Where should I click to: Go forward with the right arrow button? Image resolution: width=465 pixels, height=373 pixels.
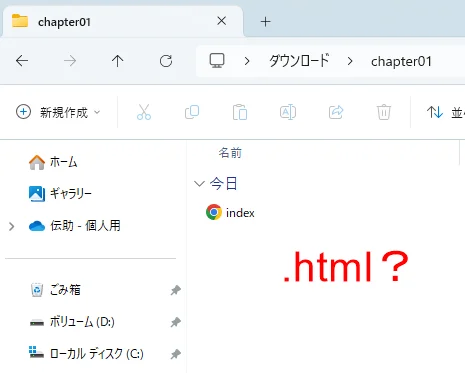tap(70, 61)
